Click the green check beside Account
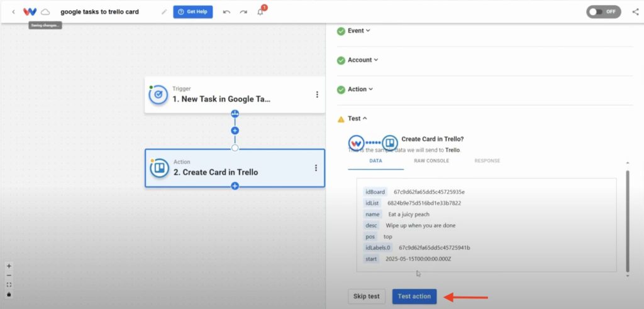This screenshot has width=644, height=309. click(x=341, y=61)
